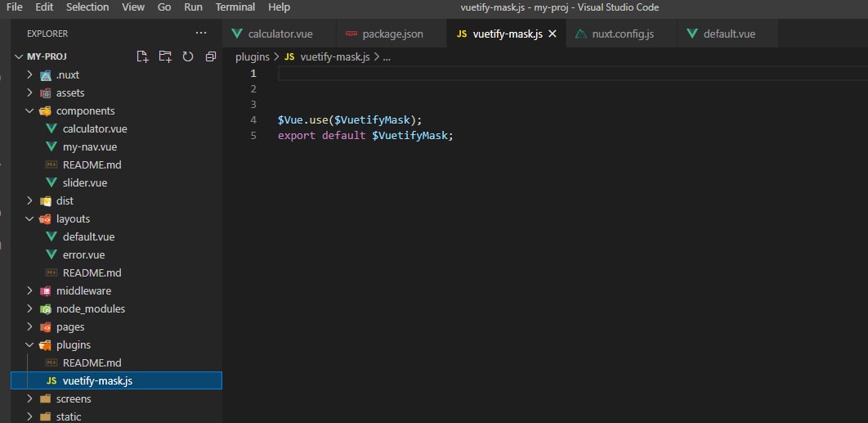Image resolution: width=868 pixels, height=423 pixels.
Task: Collapse the plugins folder chevron
Action: coord(30,344)
